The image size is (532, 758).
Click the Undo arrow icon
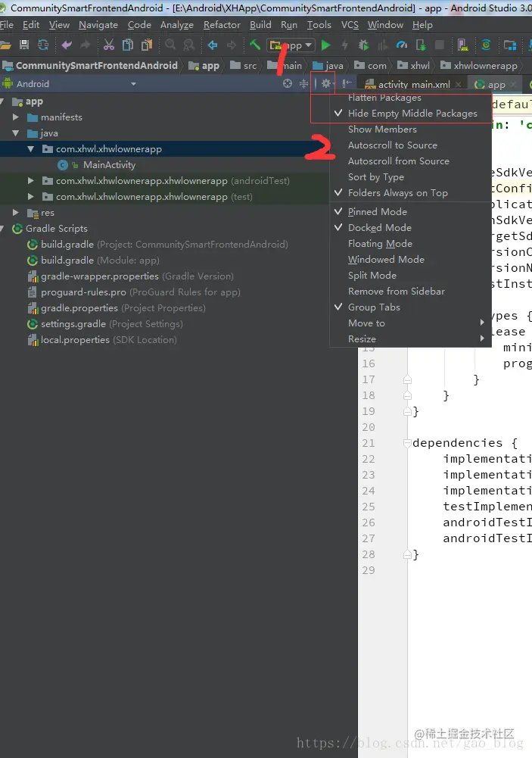tap(67, 45)
